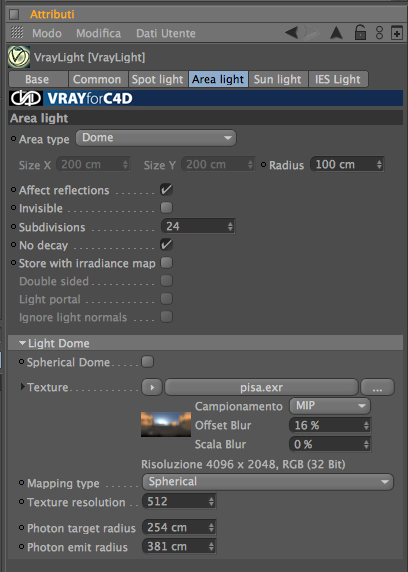The image size is (408, 572).
Task: Click the Radius animation dot
Action: 263,165
